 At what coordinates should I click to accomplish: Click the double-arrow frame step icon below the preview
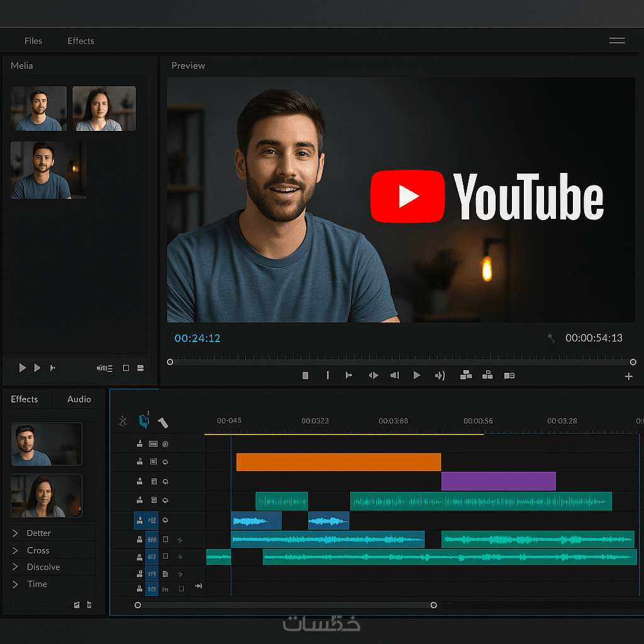374,375
